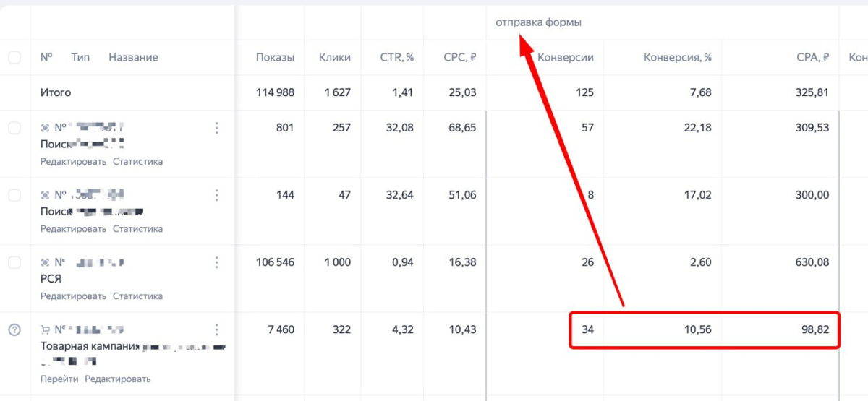Click the отправка формы goal label
Image resolution: width=868 pixels, height=401 pixels.
pyautogui.click(x=538, y=22)
